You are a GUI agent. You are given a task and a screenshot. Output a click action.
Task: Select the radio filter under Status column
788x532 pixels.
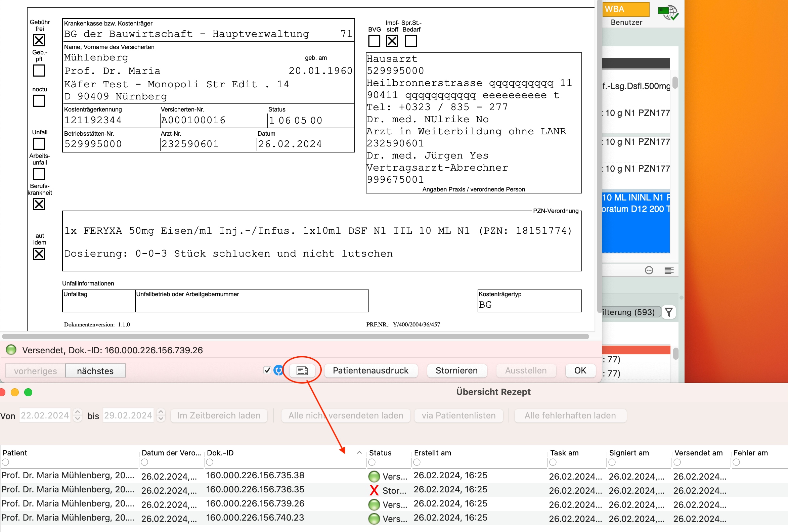pyautogui.click(x=372, y=462)
